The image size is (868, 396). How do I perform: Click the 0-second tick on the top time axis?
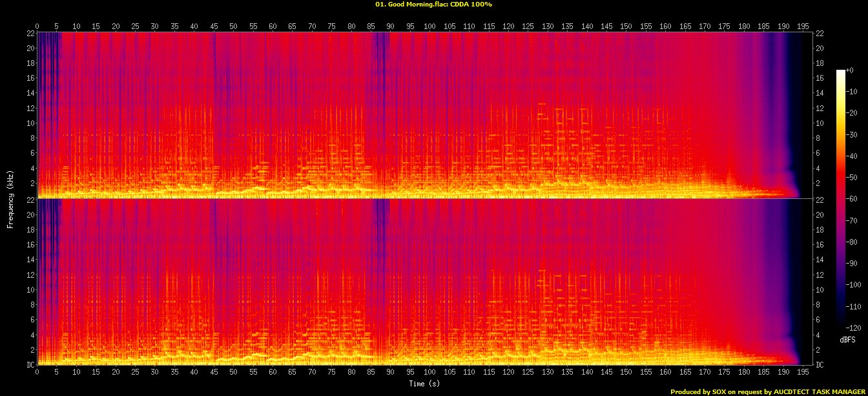tap(37, 26)
